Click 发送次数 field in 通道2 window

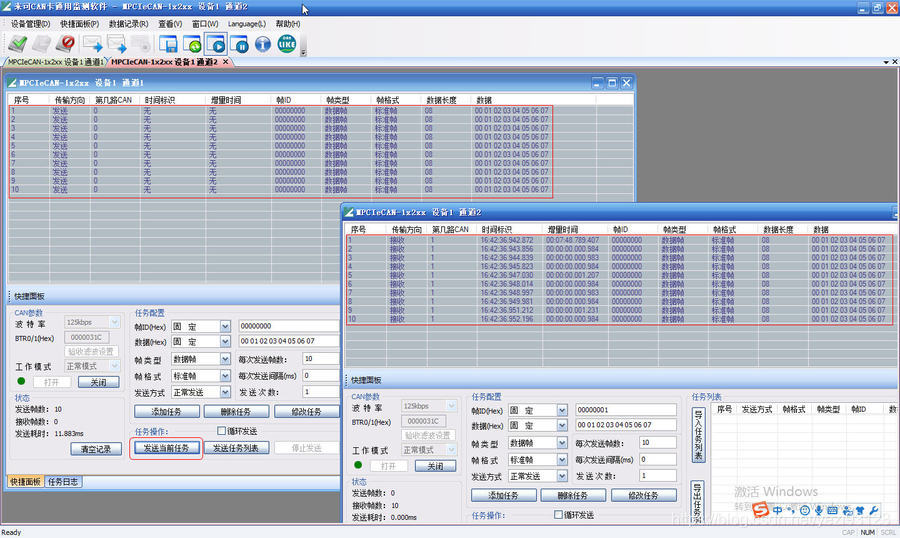(658, 475)
